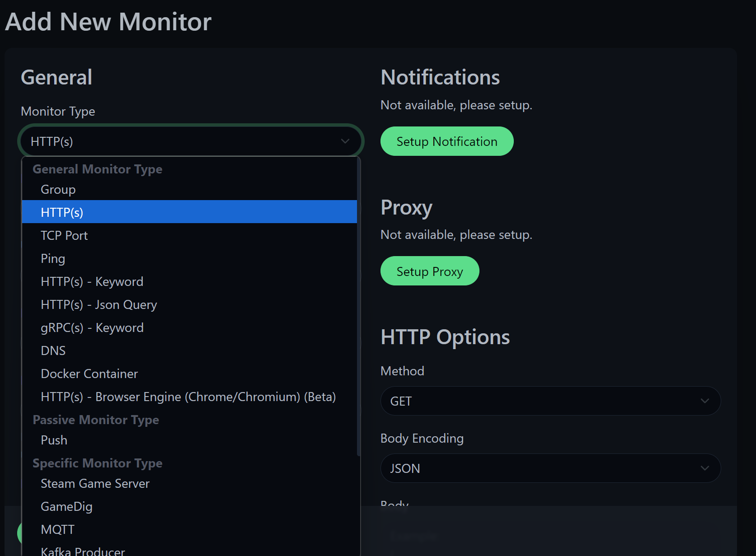
Task: Choose Kafka Producer monitor type
Action: pos(83,550)
